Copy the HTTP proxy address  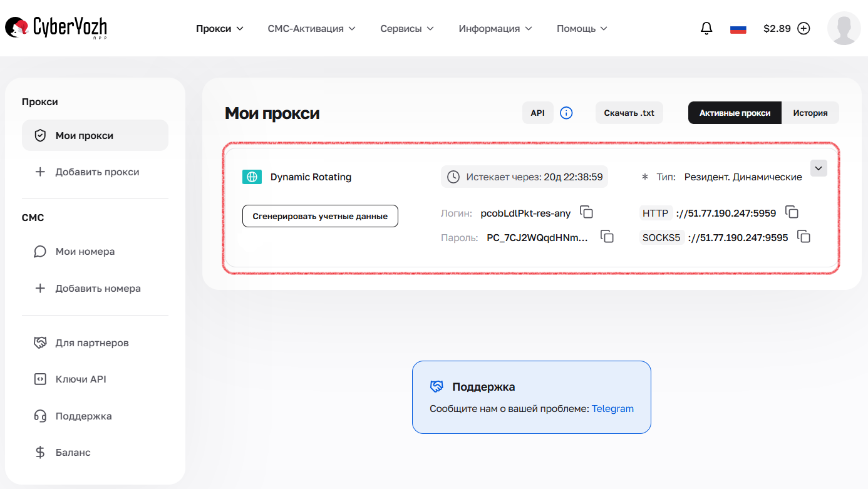click(x=792, y=212)
